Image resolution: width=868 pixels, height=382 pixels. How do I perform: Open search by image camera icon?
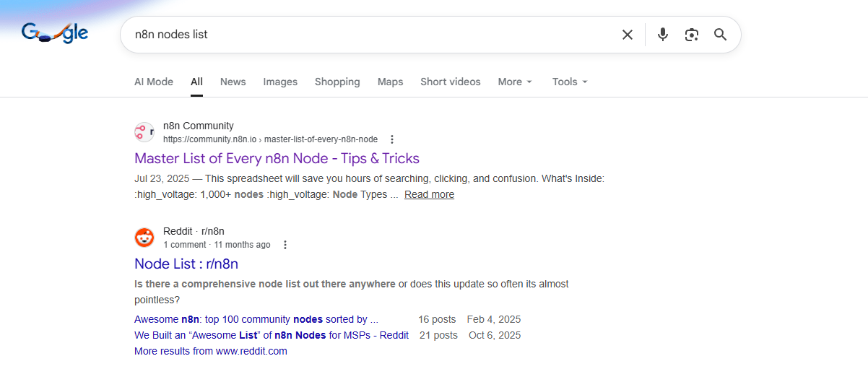(692, 35)
